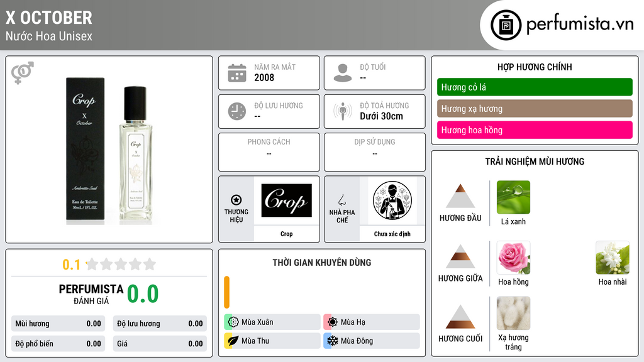Click the Mùa Thu season label
Screen dimensions: 644x362
click(255, 341)
